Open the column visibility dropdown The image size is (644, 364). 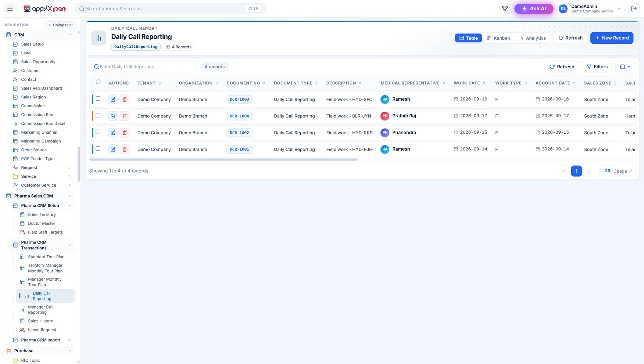[x=625, y=67]
